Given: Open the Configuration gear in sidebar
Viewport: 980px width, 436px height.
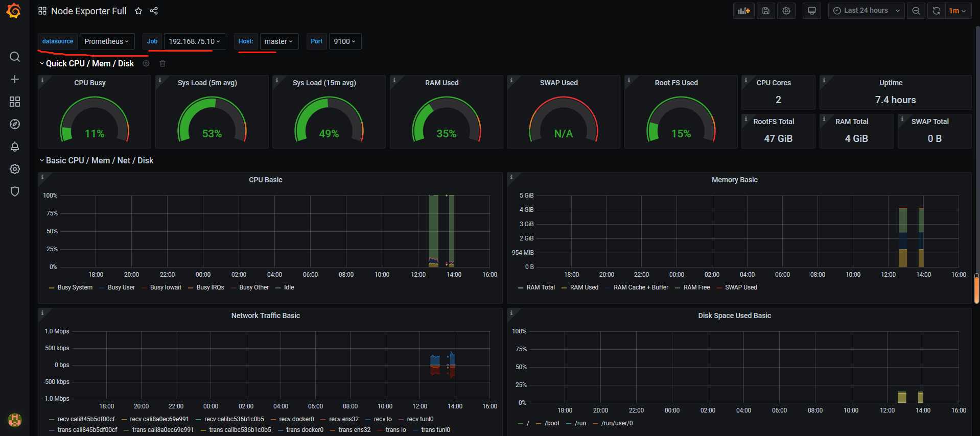Looking at the screenshot, I should [15, 169].
